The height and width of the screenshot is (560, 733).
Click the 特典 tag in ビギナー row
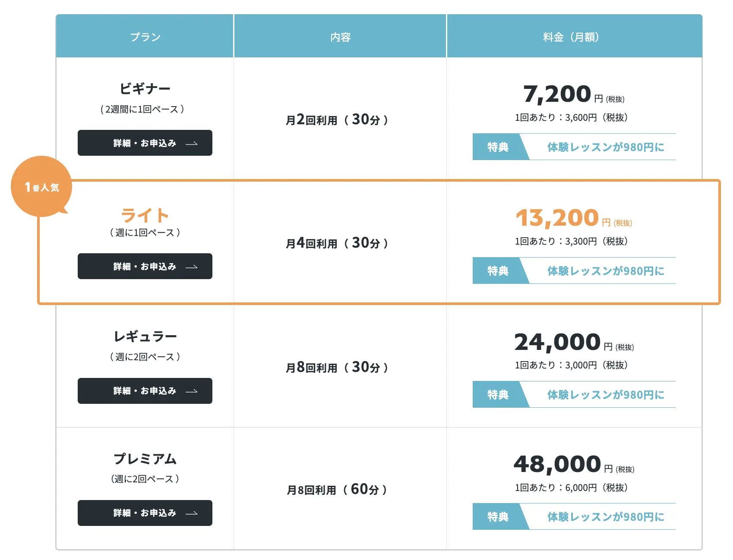[x=499, y=147]
